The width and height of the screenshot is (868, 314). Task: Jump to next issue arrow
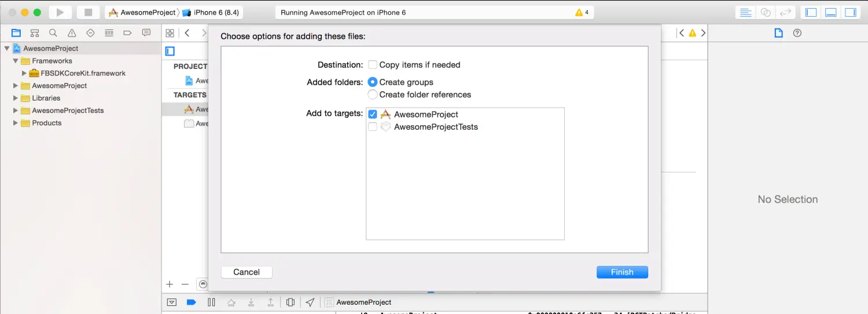(703, 33)
